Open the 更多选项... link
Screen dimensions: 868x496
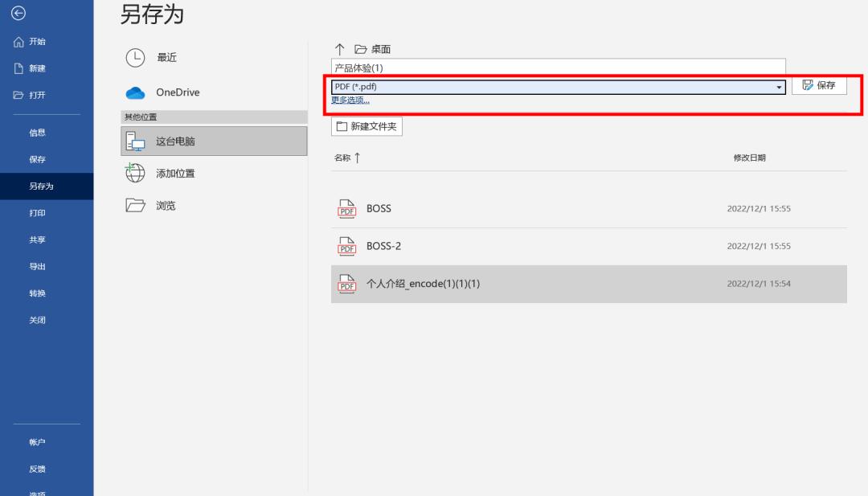350,100
